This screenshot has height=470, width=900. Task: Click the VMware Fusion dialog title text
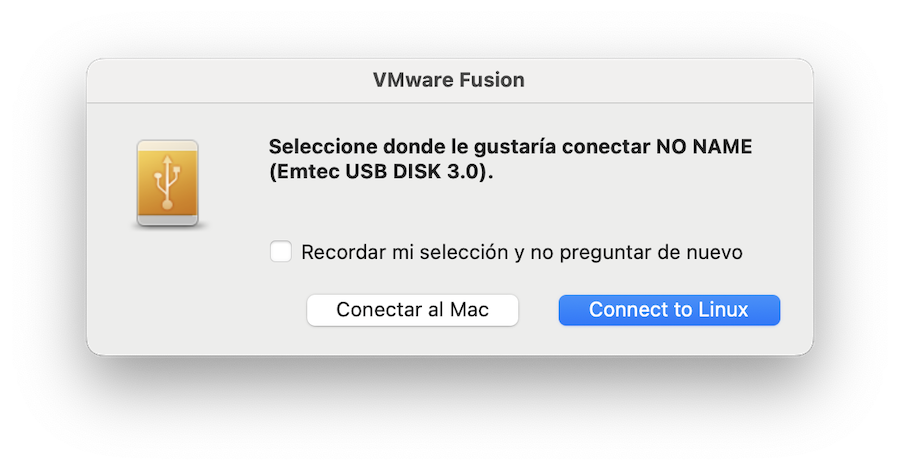click(x=449, y=80)
